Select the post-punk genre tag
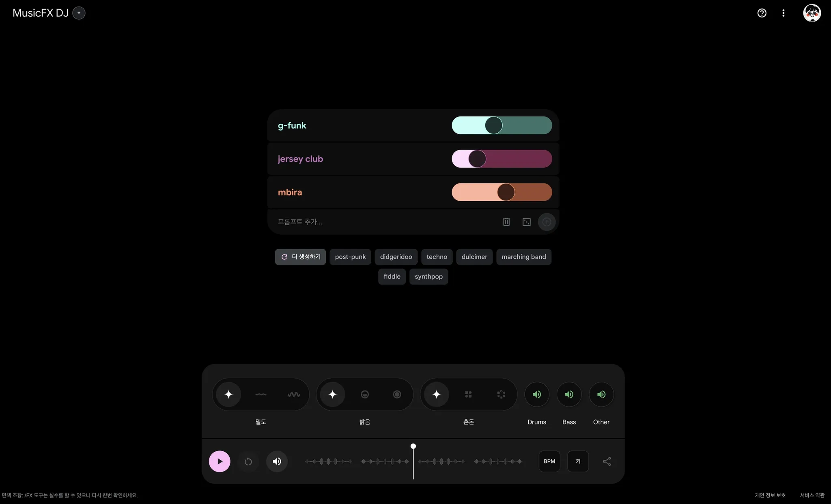Screen dimensions: 831x504 pos(350,256)
